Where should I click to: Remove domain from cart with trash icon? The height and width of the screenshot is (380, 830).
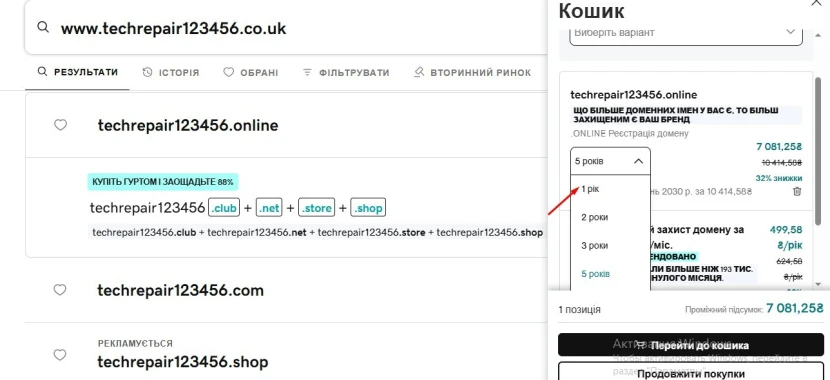(797, 191)
